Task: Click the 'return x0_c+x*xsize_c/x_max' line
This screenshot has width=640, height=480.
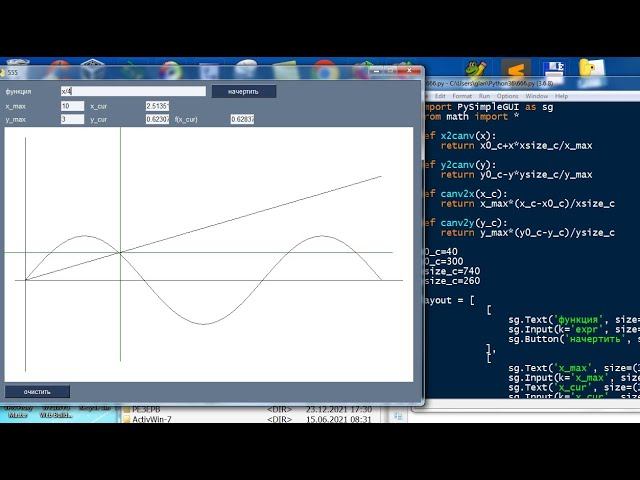Action: 516,146
